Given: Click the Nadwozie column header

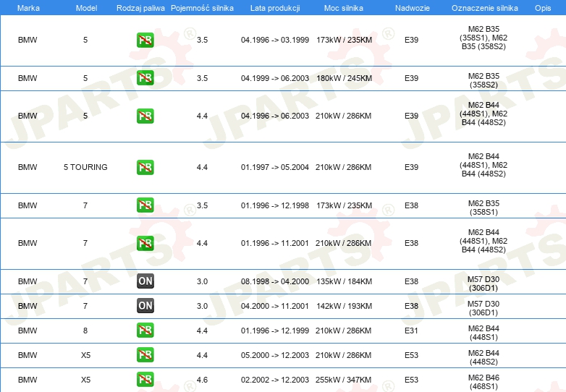Looking at the screenshot, I should 413,8.
